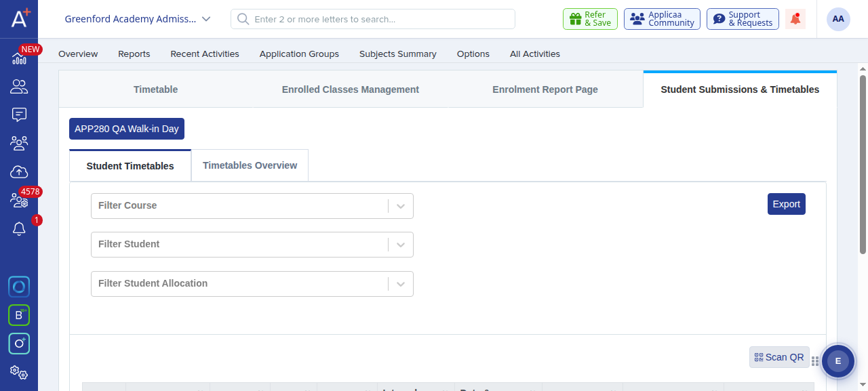Switch to Enrolment Report Page tab
This screenshot has height=391, width=868.
point(545,89)
